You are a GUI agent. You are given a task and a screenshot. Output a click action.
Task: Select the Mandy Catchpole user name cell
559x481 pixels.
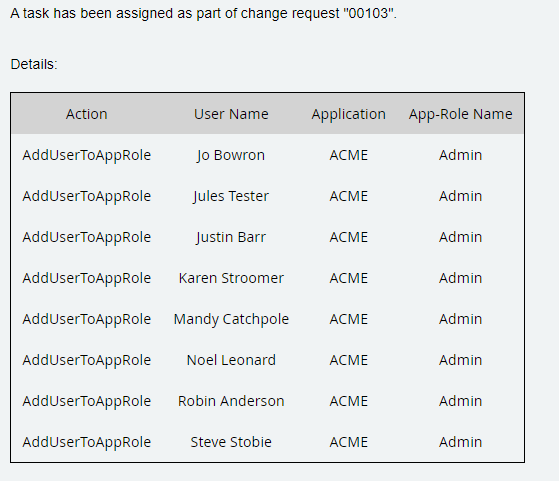point(231,319)
